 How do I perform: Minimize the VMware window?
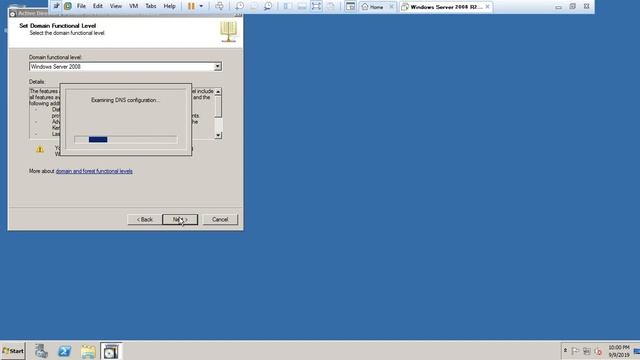pyautogui.click(x=558, y=7)
